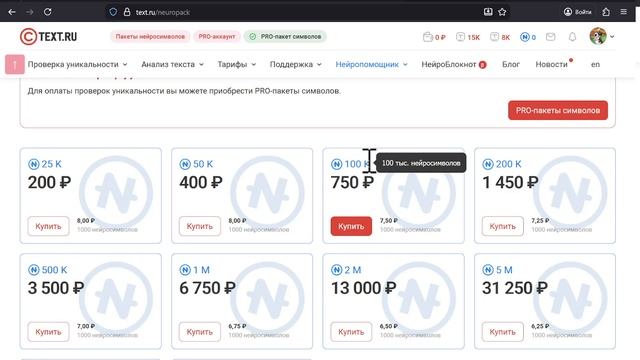This screenshot has width=640, height=360.
Task: Reload the page with the refresh icon
Action: coord(47,12)
